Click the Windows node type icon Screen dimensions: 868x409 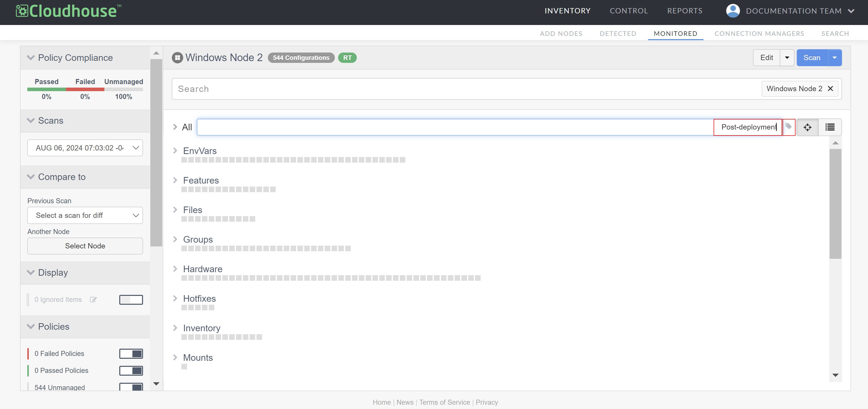pyautogui.click(x=177, y=58)
